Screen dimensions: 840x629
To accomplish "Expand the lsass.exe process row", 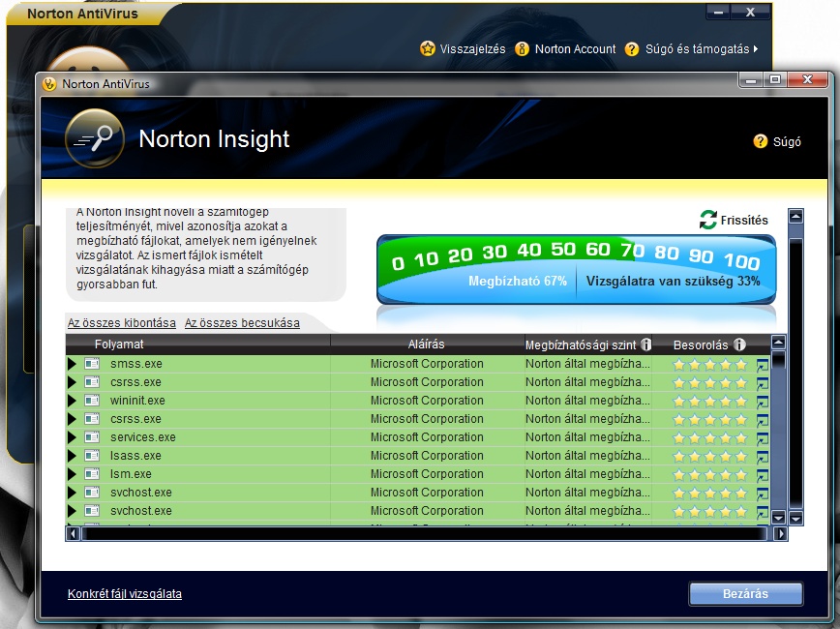I will [x=72, y=456].
